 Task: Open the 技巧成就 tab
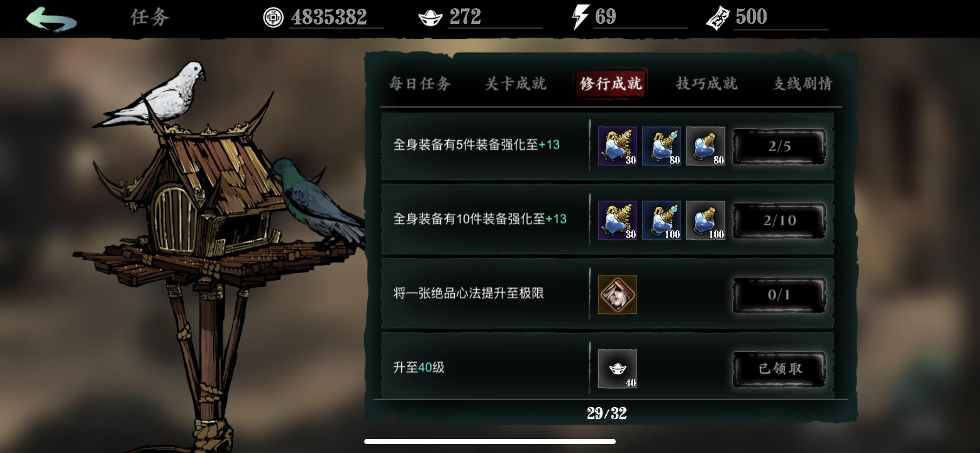(707, 84)
